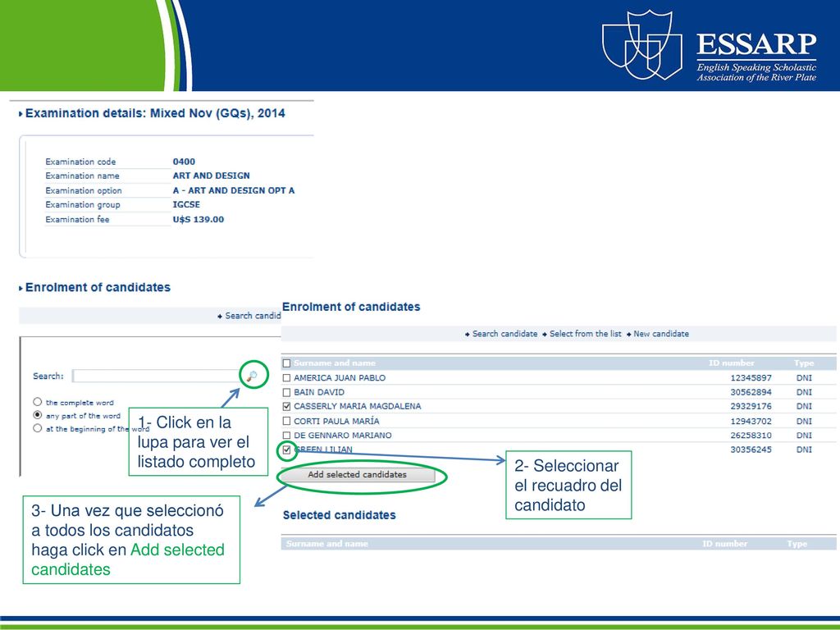Expand the Examination details heading arrow
The width and height of the screenshot is (840, 630).
21,113
